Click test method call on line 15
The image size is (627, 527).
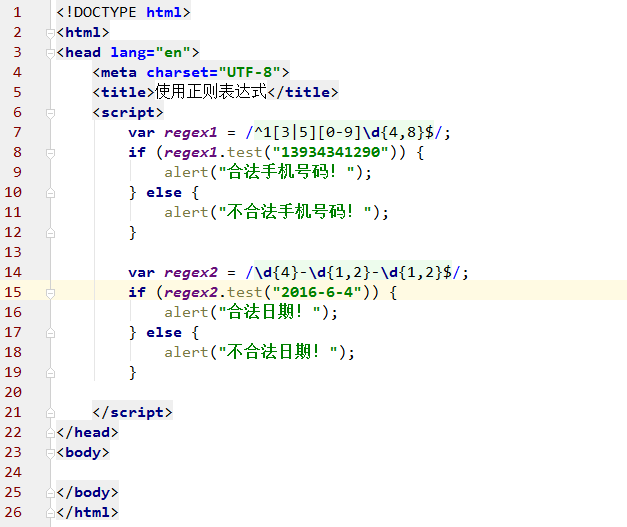(x=245, y=292)
